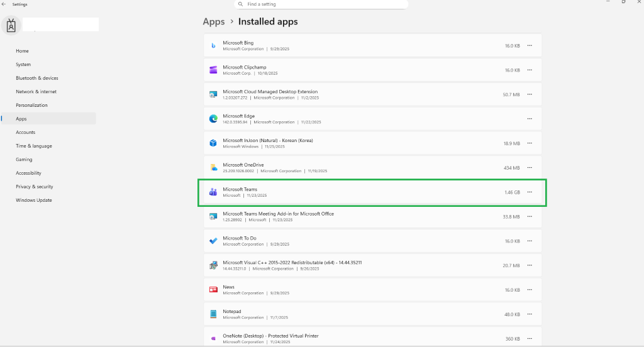Screen dimensions: 644x347
Task: Go back with the Settings back arrow
Action: click(4, 4)
